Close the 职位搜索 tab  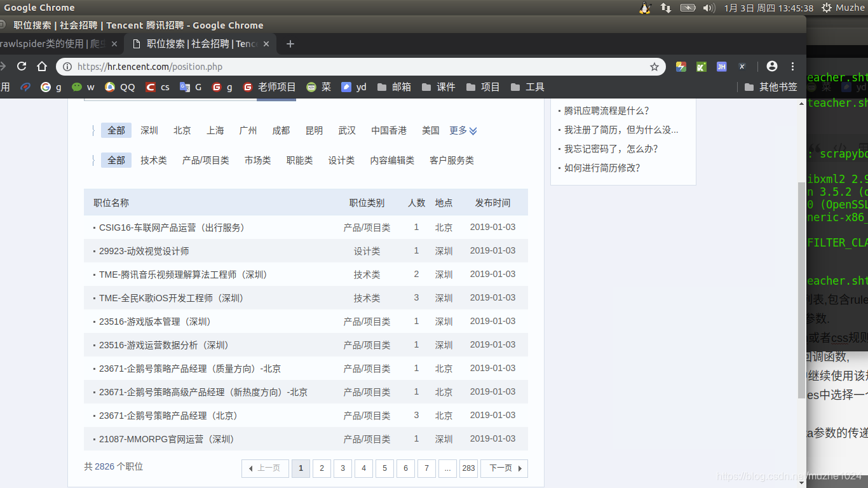[x=266, y=44]
